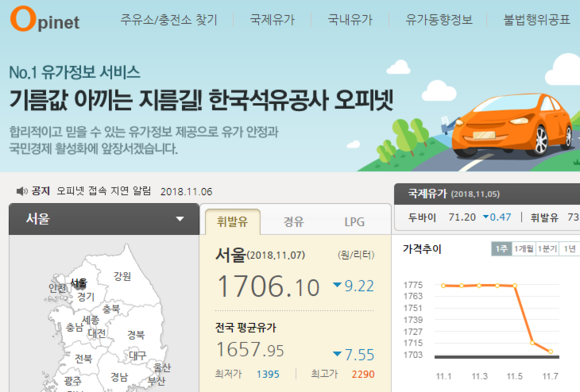This screenshot has height=392, width=580.
Task: Select the 1분기 price trend period
Action: tap(547, 249)
